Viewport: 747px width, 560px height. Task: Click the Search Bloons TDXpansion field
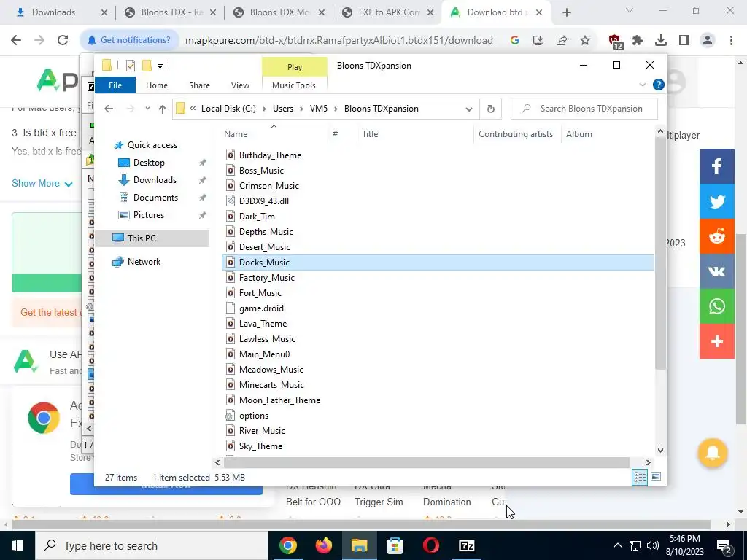(584, 109)
